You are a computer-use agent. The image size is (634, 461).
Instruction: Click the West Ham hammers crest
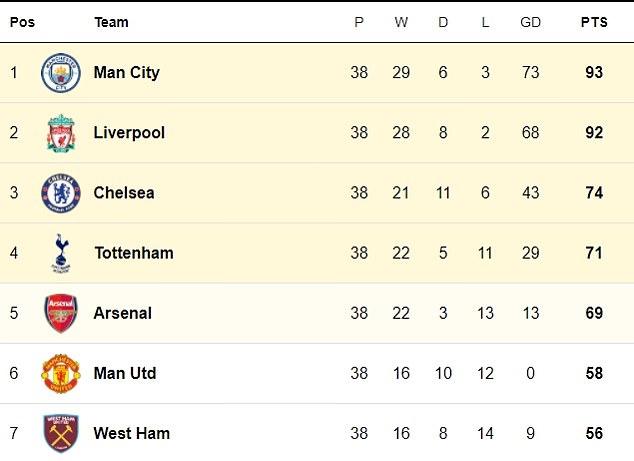pos(61,433)
